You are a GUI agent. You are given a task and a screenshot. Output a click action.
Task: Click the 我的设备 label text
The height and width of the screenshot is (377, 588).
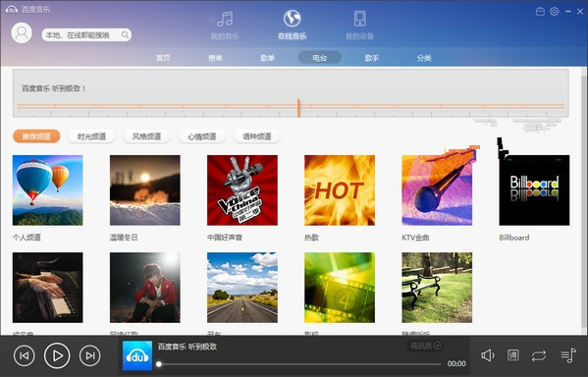click(359, 36)
